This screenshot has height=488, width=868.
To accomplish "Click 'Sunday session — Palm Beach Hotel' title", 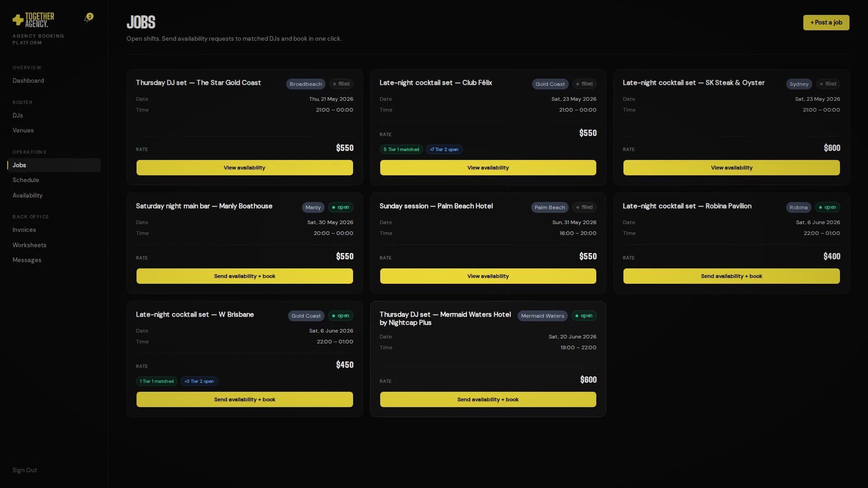I will click(x=436, y=206).
